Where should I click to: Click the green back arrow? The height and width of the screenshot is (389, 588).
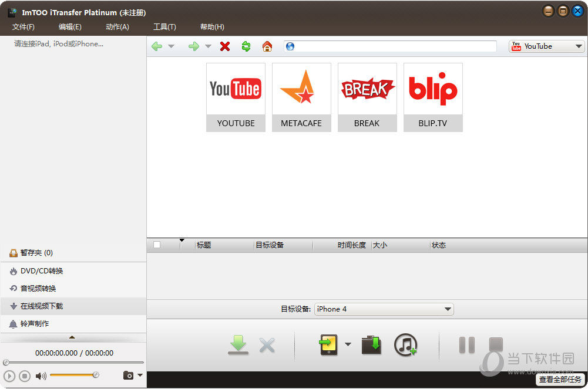(157, 46)
